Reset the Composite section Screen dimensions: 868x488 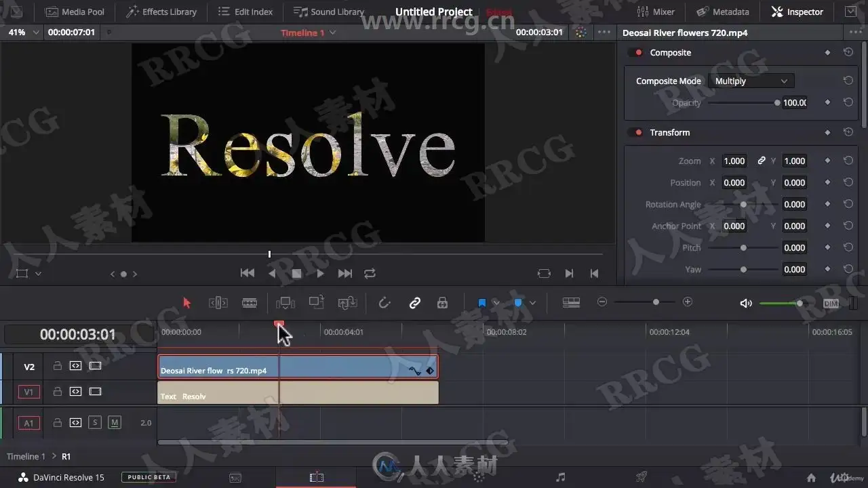click(848, 52)
